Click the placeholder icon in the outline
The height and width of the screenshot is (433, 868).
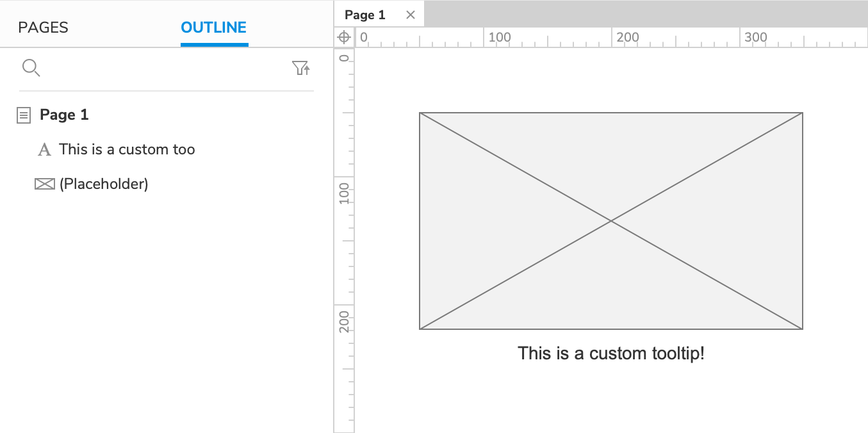click(x=44, y=184)
